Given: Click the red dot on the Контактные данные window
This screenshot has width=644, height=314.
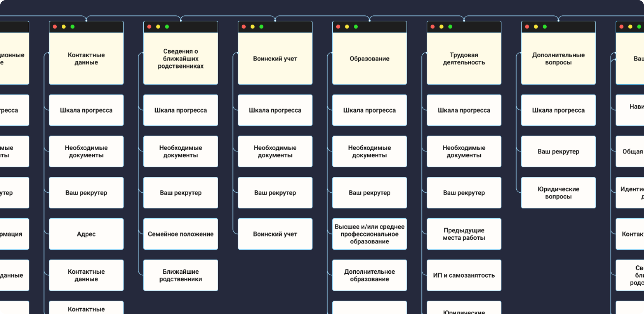Looking at the screenshot, I should coord(55,27).
